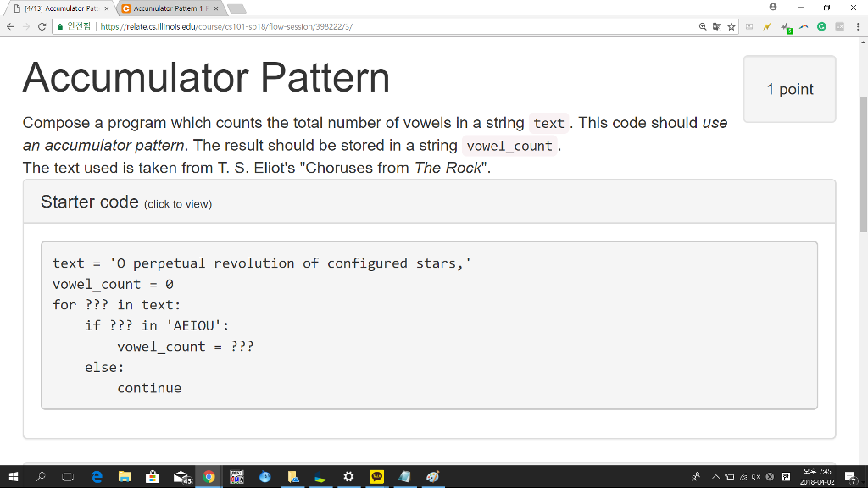Click the zoom magnifier icon in address bar
Image resolution: width=868 pixels, height=488 pixels.
point(704,27)
